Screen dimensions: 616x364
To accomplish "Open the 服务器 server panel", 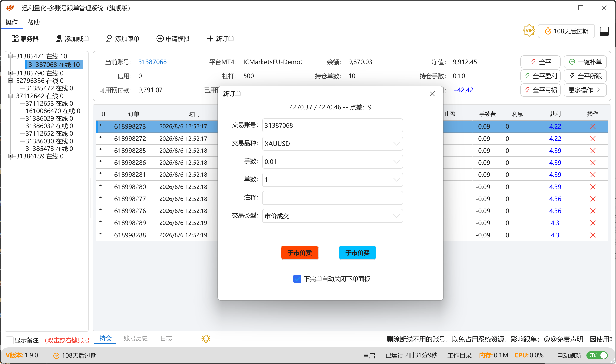I will 25,39.
